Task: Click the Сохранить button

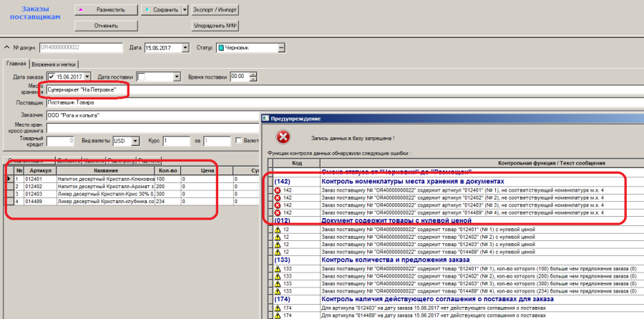Action: pyautogui.click(x=161, y=10)
